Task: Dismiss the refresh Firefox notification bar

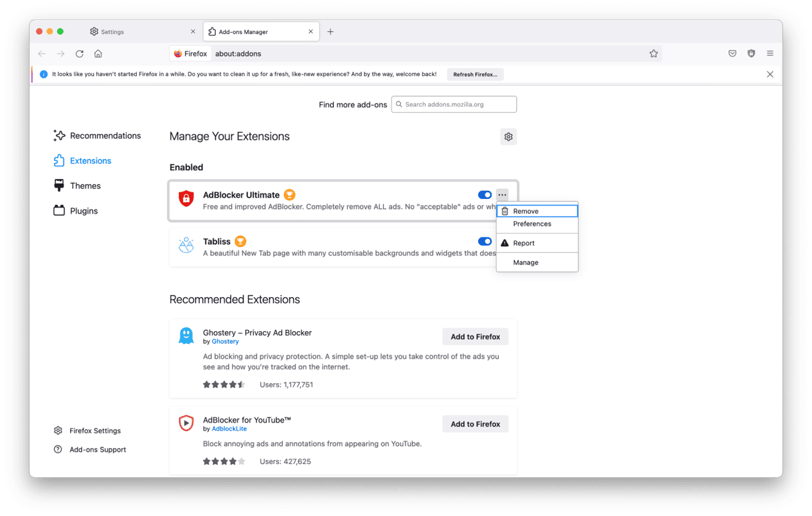Action: pyautogui.click(x=770, y=74)
